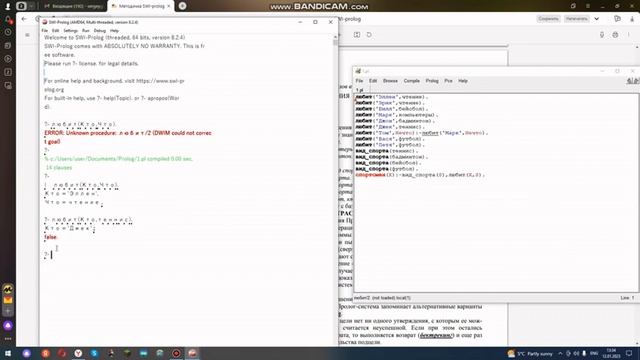Click the globe translate icon in PDF toolbar
This screenshot has width=640, height=360.
tap(615, 35)
